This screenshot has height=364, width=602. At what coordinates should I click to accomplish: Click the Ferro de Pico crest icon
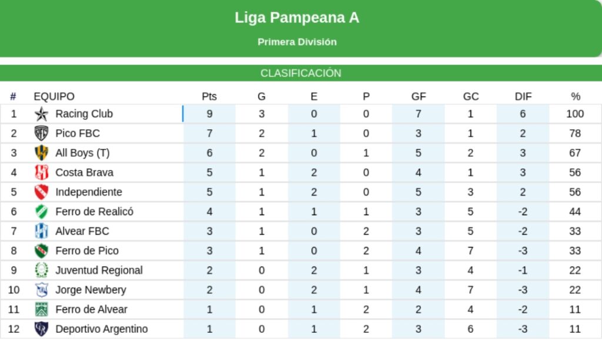[x=41, y=251]
